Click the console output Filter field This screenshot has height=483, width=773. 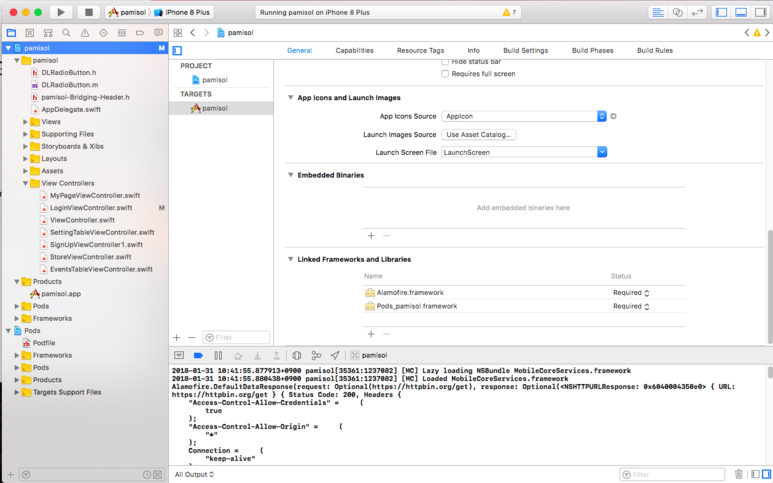click(671, 475)
